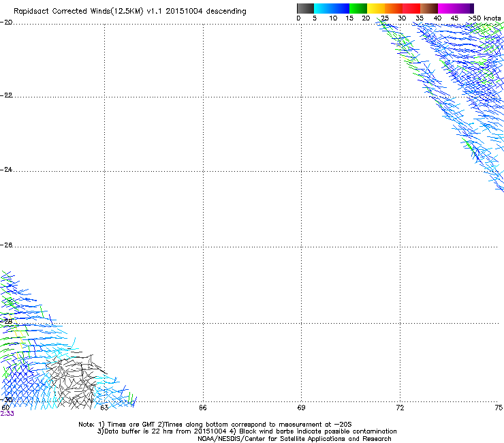Click the cyan-blue 5-15 knots color segment
The width and height of the screenshot is (504, 443).
[332, 8]
